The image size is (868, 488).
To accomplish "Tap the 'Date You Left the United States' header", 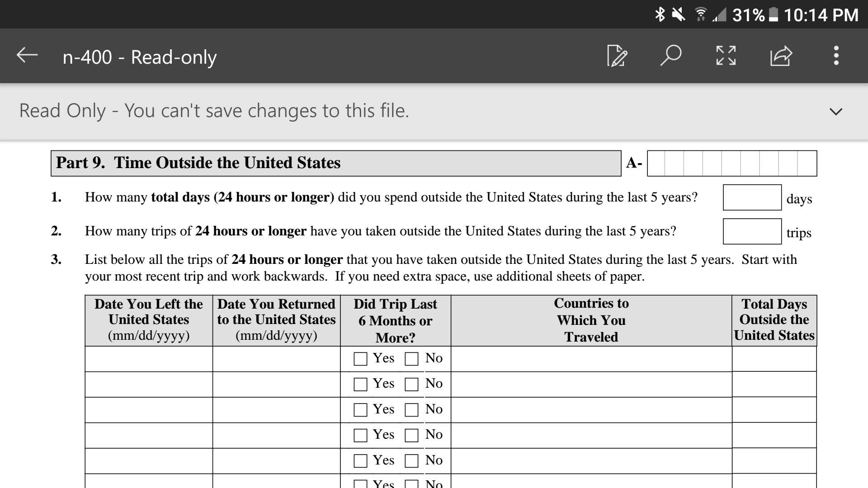I will click(x=149, y=320).
